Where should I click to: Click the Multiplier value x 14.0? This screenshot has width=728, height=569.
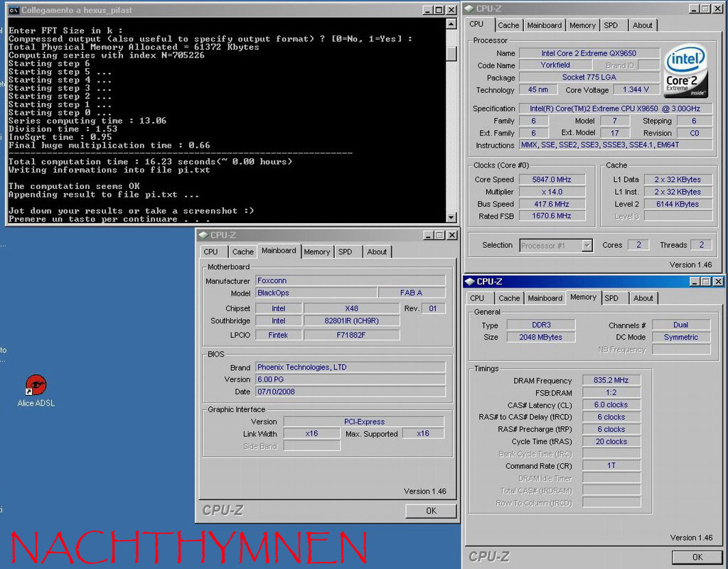(x=552, y=192)
